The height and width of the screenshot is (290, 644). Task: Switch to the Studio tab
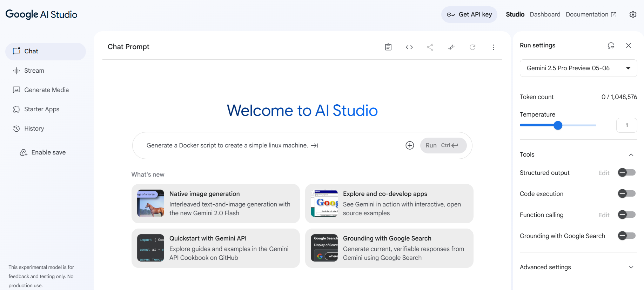coord(515,14)
